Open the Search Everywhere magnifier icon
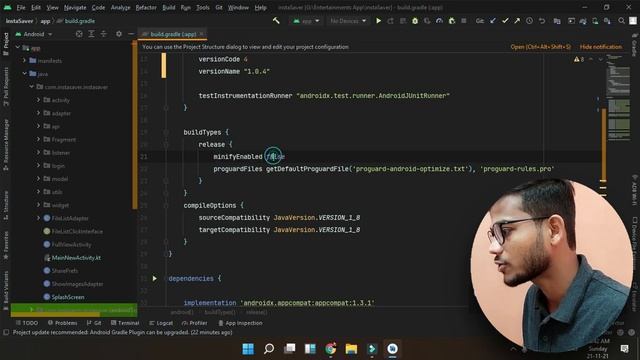This screenshot has height=360, width=640. pyautogui.click(x=621, y=20)
